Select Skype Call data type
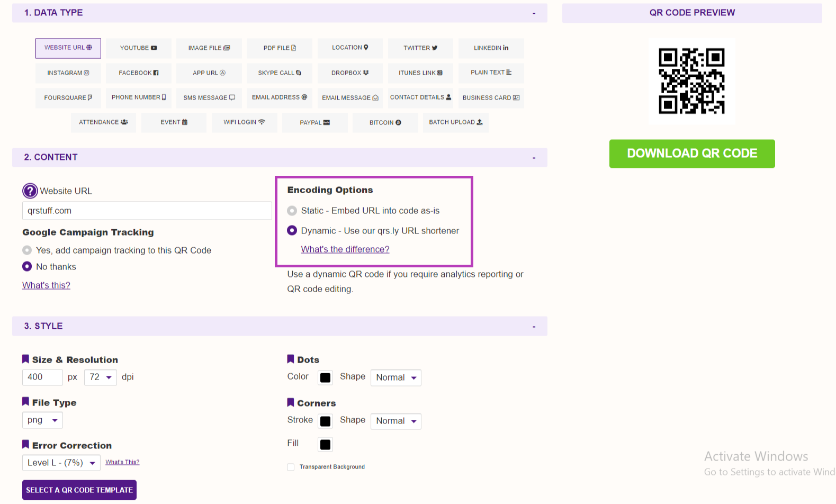Screen dimensions: 836x504 click(280, 73)
